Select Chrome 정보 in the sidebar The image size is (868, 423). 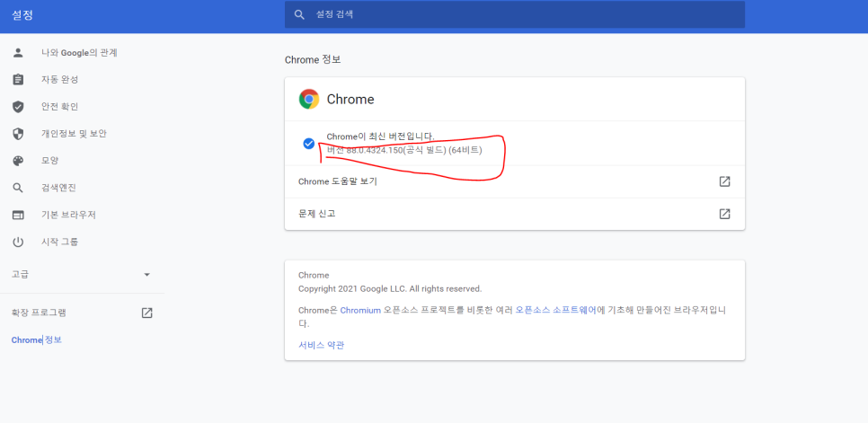point(37,340)
